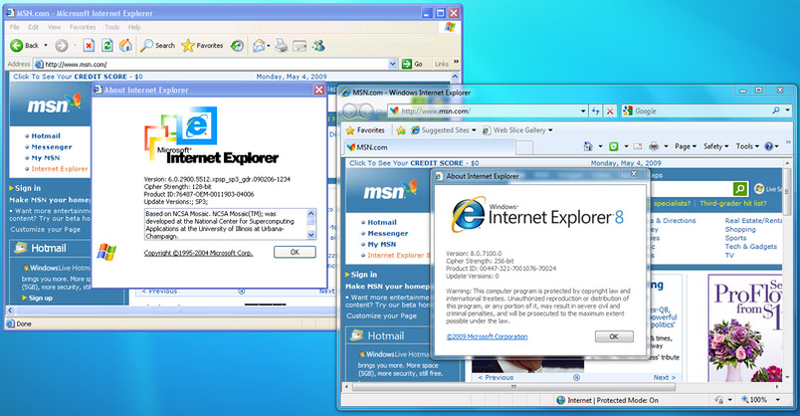Open the Page dropdown menu in IE8
Image resolution: width=800 pixels, height=416 pixels.
point(685,146)
